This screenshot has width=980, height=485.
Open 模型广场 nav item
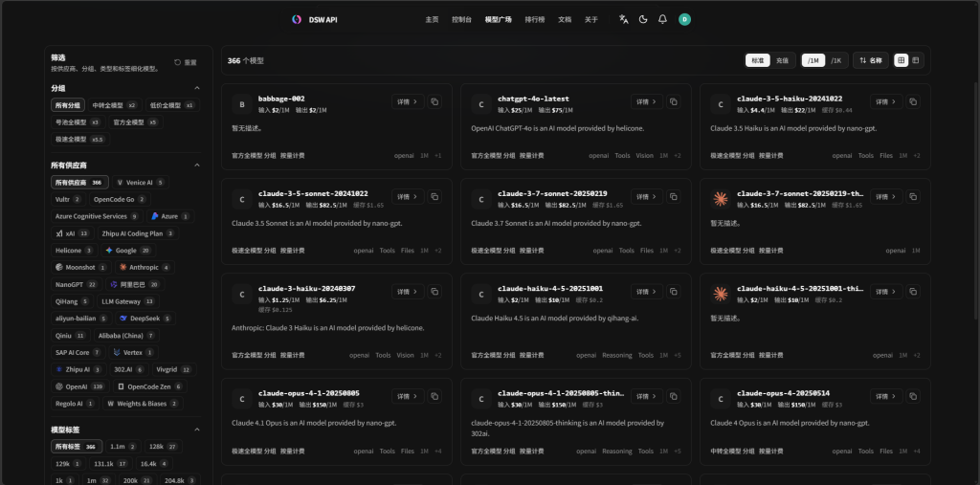click(x=498, y=19)
